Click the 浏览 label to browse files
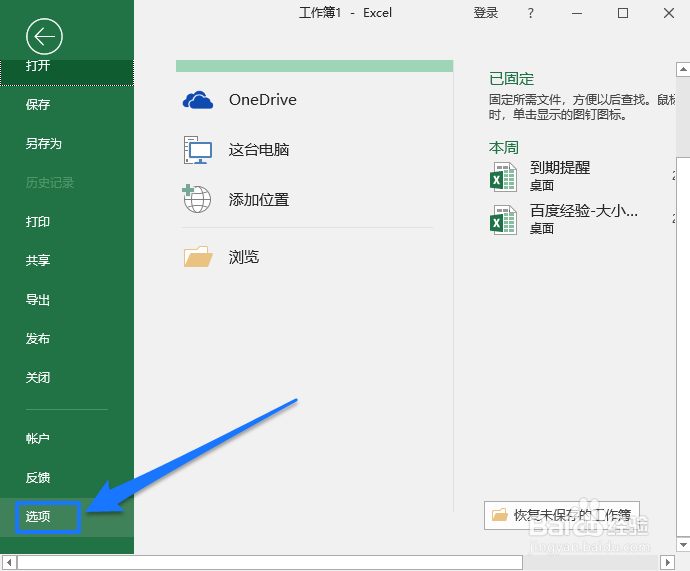This screenshot has width=690, height=571. (244, 257)
